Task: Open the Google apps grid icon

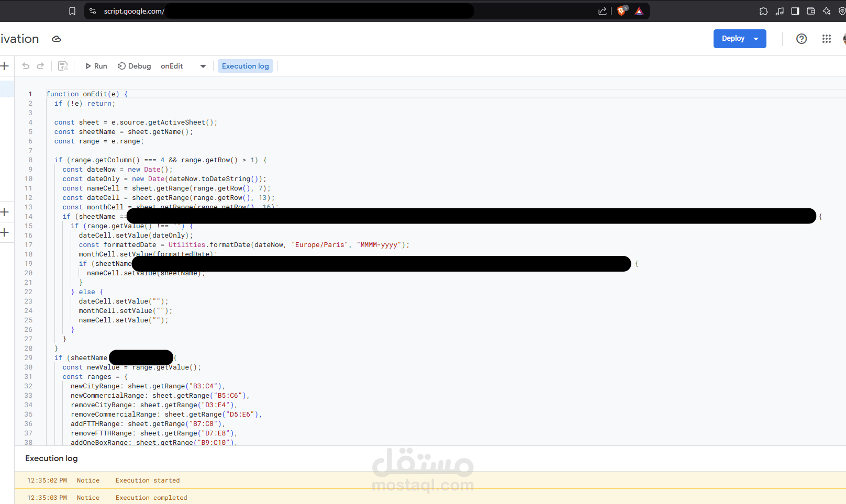Action: (827, 39)
